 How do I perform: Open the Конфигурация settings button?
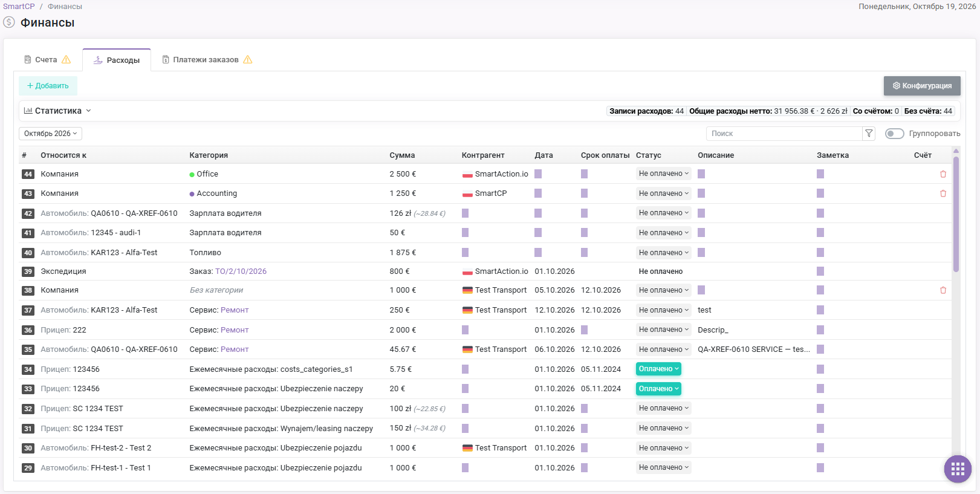coord(922,86)
